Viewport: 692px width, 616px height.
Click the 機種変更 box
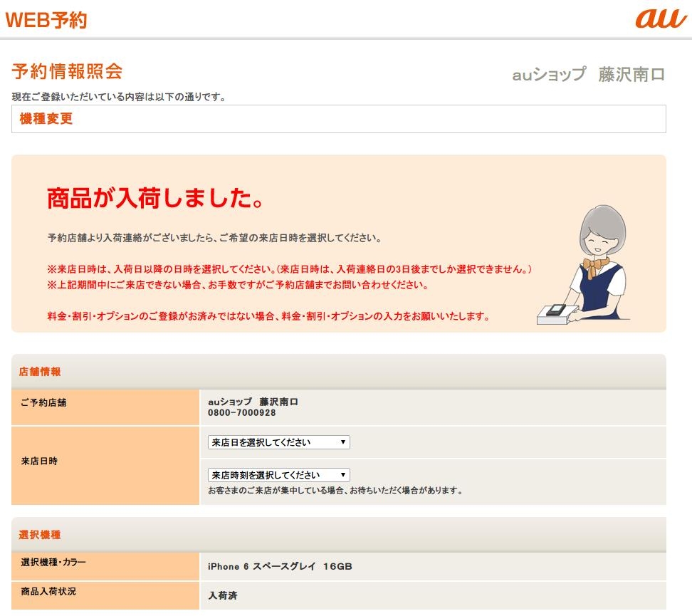[x=338, y=119]
